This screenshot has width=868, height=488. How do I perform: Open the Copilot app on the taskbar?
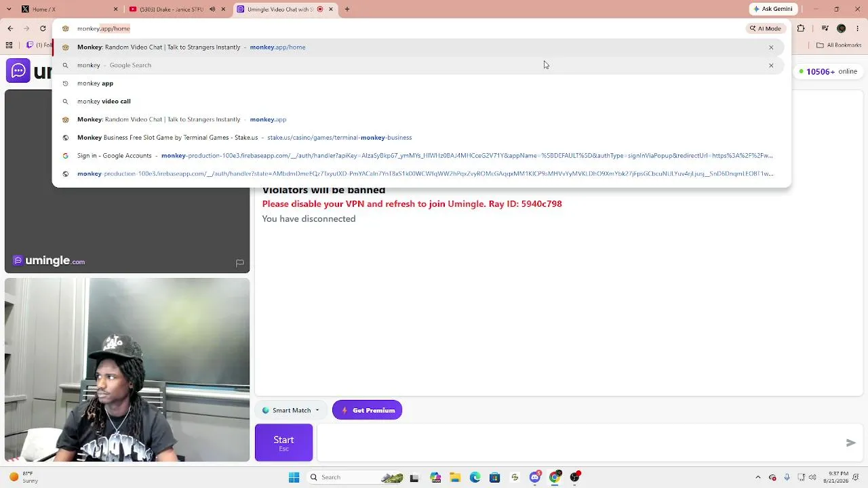point(435,477)
